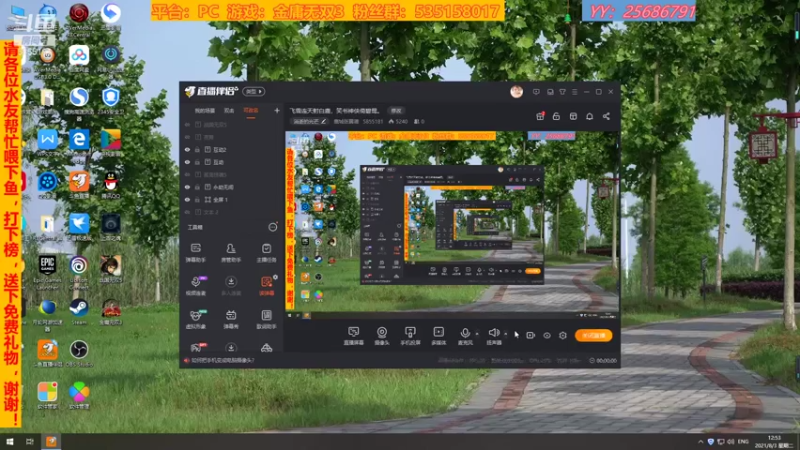Add a 多媒体 media source
Viewport: 800px width, 450px height.
[x=438, y=336]
